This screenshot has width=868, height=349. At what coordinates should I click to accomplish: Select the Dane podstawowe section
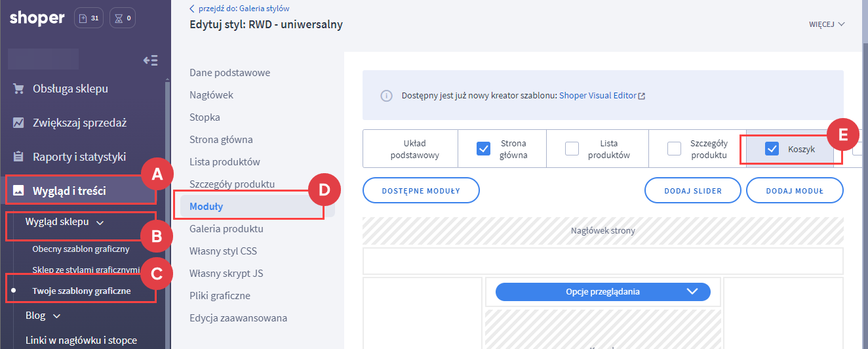(x=229, y=73)
